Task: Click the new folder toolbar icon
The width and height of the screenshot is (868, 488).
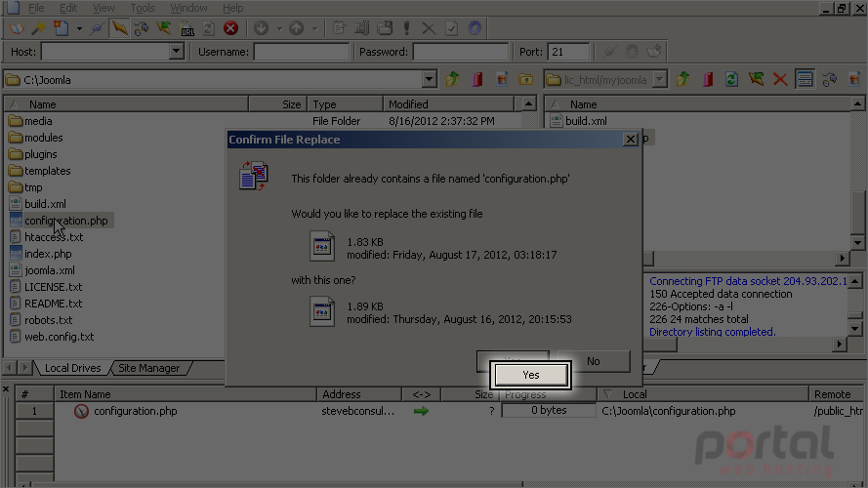Action: pos(385,28)
